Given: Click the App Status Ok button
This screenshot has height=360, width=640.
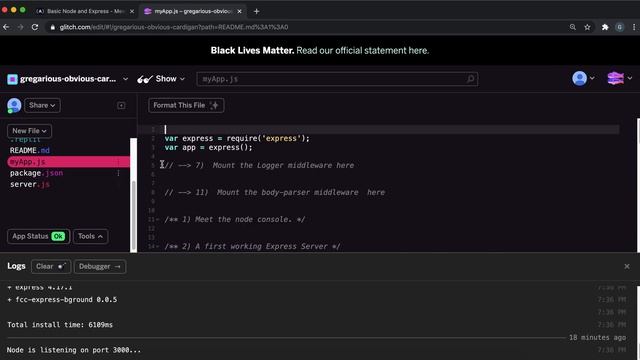Looking at the screenshot, I should pos(38,236).
